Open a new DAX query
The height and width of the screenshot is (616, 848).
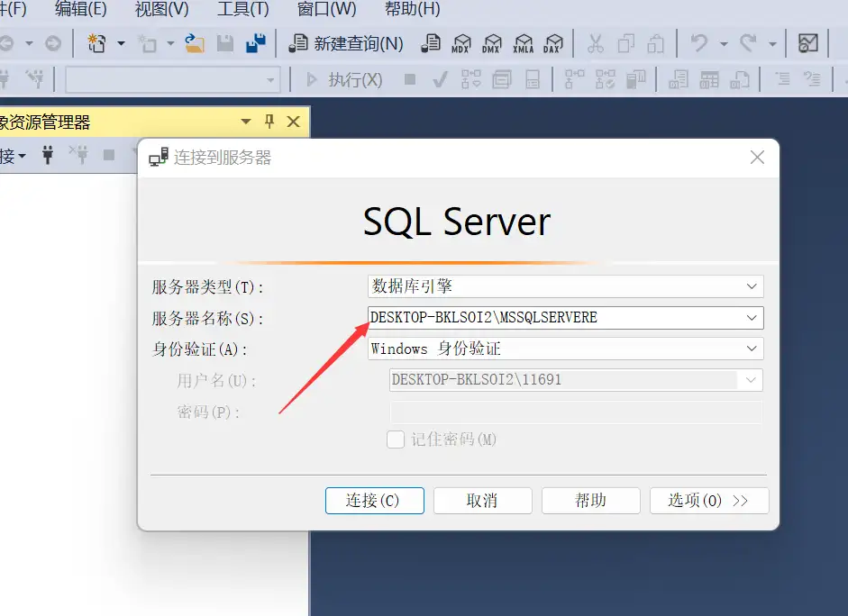(554, 43)
